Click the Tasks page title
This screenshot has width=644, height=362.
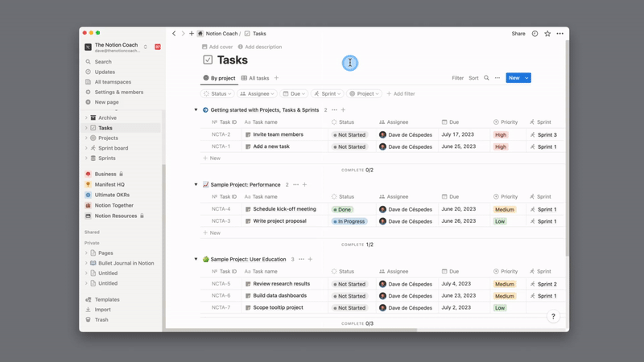coord(233,60)
